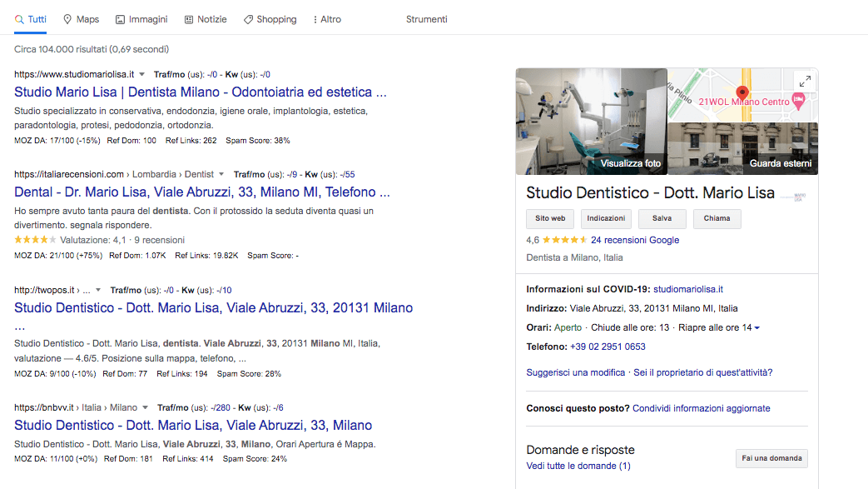The image size is (868, 489).
Task: Expand the dropdown arrow next to bnbvv.it breadcrumb
Action: pyautogui.click(x=145, y=407)
